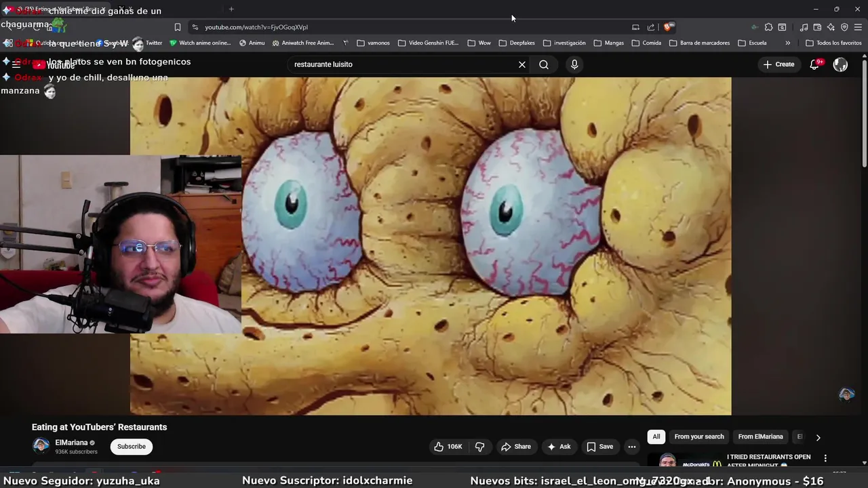Open the VPN shield icon
Image resolution: width=868 pixels, height=488 pixels.
click(844, 27)
